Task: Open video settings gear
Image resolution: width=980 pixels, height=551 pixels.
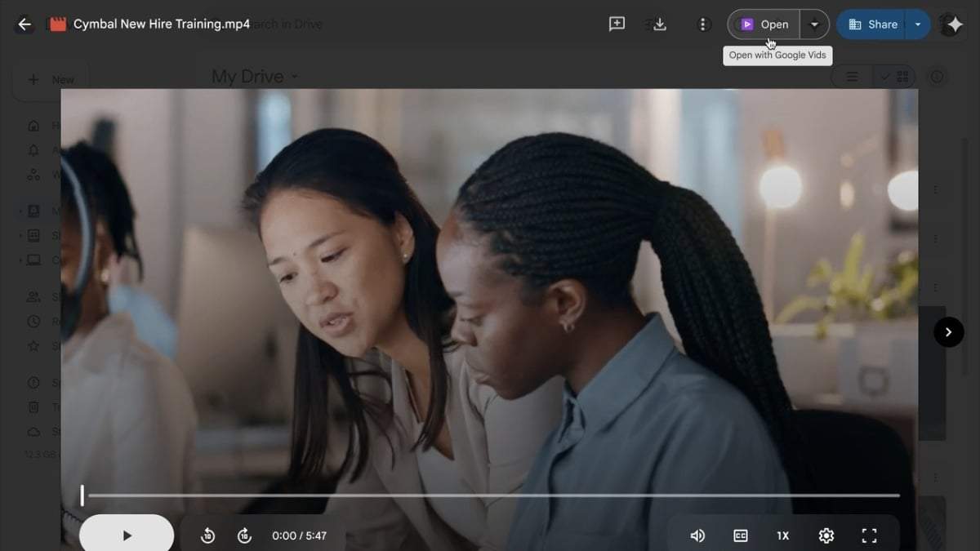Action: 826,535
